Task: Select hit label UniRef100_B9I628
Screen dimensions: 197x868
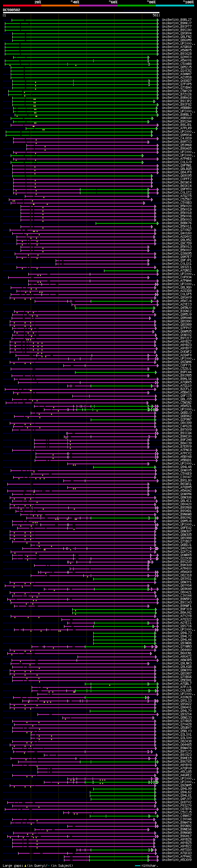Action: click(x=176, y=54)
